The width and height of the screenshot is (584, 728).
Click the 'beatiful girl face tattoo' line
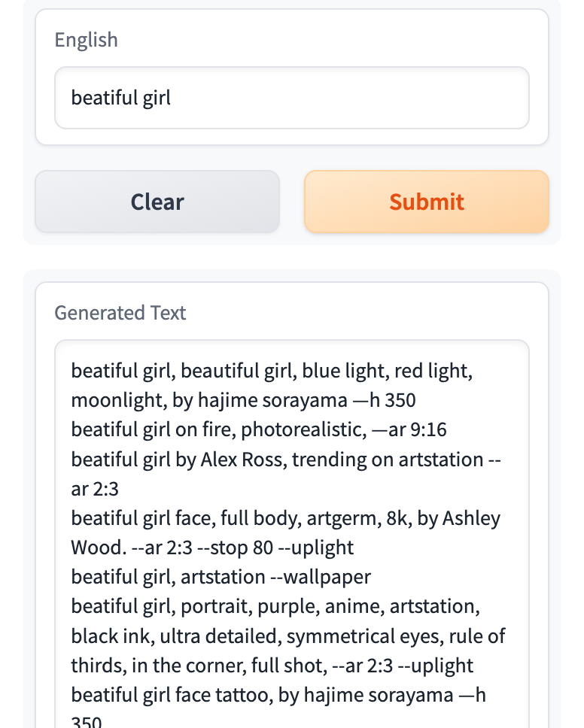tap(278, 695)
